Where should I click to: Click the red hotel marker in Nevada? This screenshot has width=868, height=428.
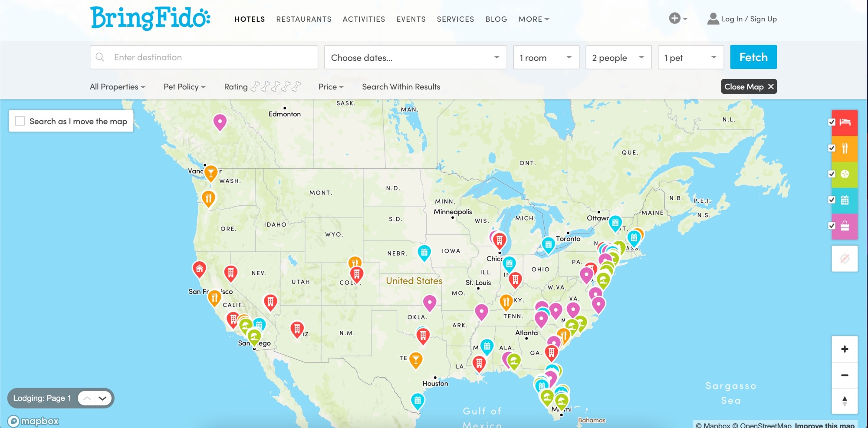(230, 273)
